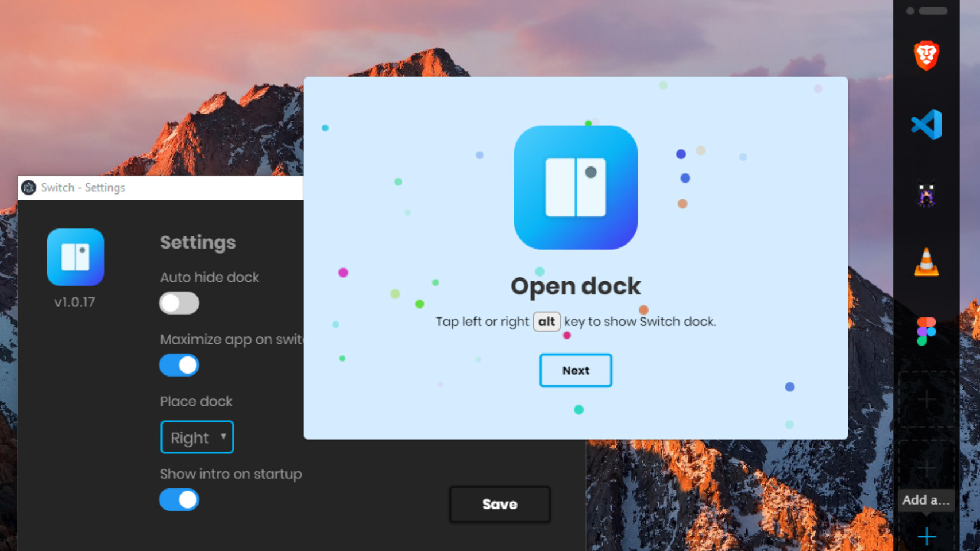Click the Switch - Settings title bar
Image resolution: width=980 pixels, height=551 pixels.
pyautogui.click(x=161, y=188)
